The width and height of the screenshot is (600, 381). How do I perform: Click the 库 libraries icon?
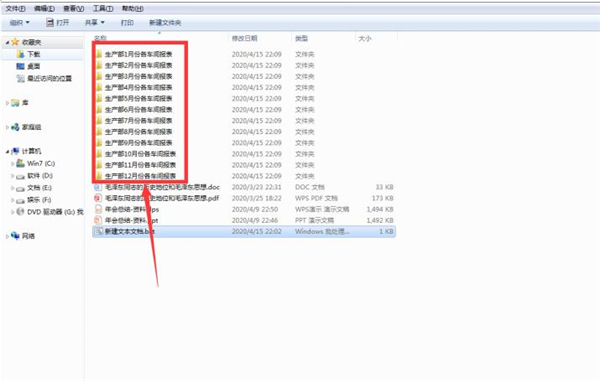point(15,103)
